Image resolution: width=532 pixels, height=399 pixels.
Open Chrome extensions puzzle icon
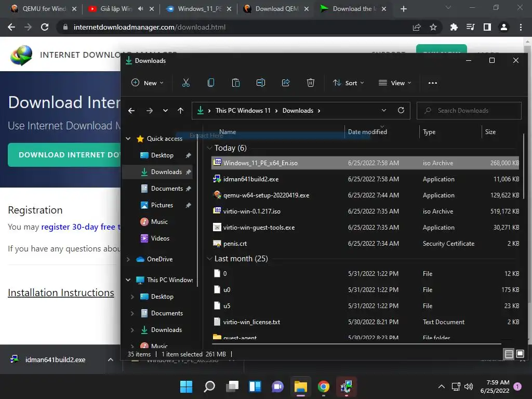(454, 27)
